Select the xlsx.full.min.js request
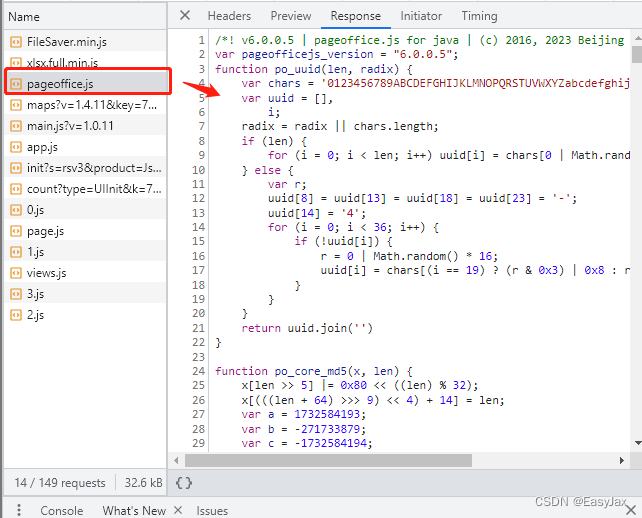642x518 pixels. click(85, 63)
